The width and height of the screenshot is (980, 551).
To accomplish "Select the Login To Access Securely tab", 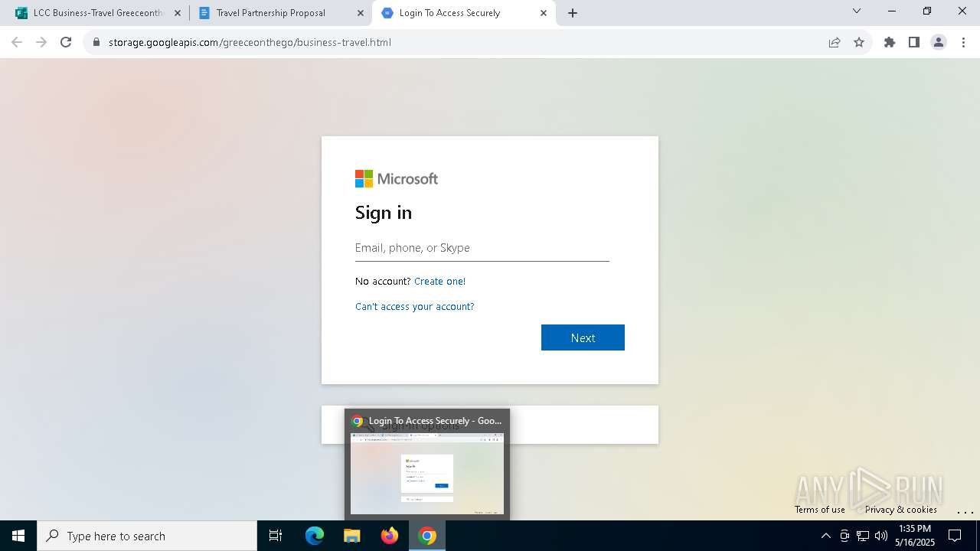I will [x=463, y=13].
